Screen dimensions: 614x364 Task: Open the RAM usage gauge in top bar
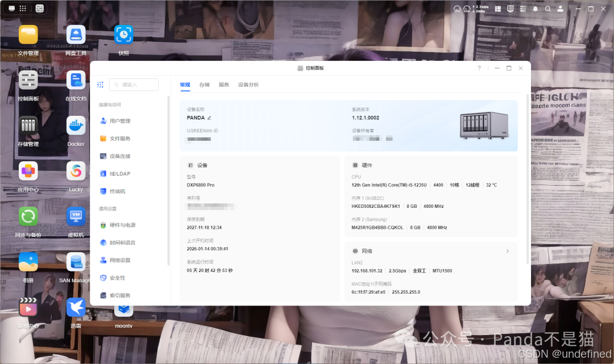pyautogui.click(x=467, y=9)
